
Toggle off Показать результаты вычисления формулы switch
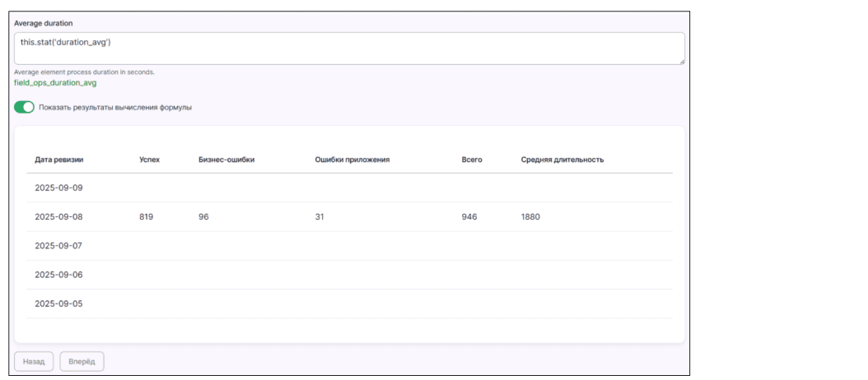25,107
